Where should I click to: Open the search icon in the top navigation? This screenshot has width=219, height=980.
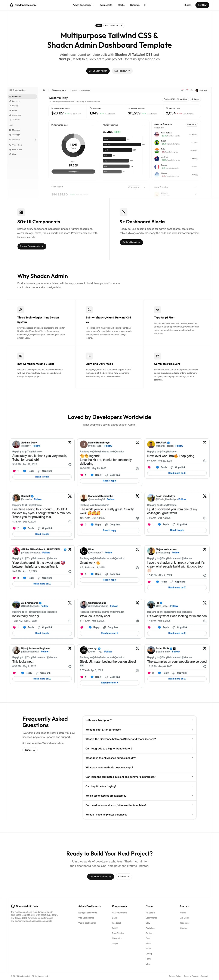[x=145, y=5]
